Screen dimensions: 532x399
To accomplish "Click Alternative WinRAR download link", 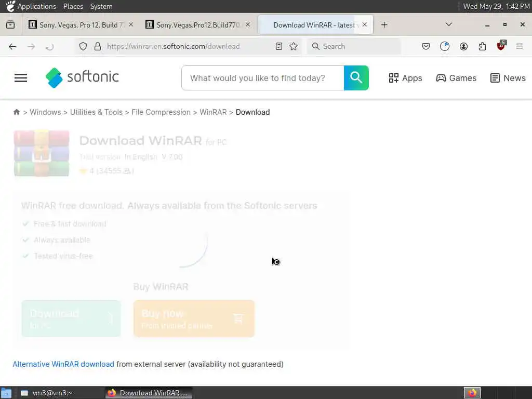I will click(63, 364).
